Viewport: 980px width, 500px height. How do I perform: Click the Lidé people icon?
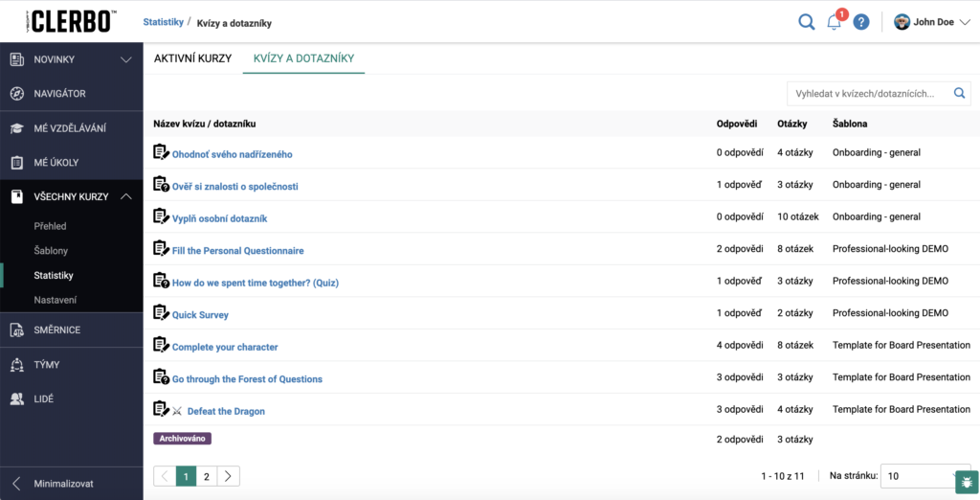pyautogui.click(x=17, y=399)
